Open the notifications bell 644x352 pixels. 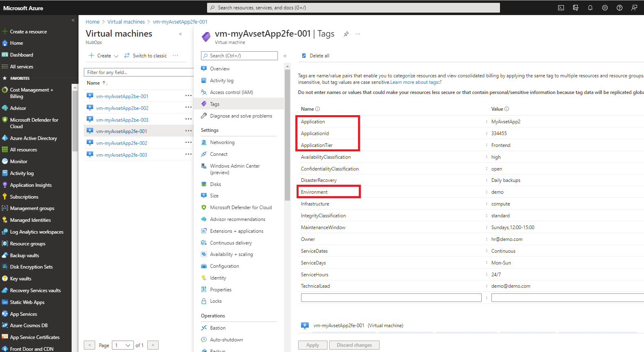click(590, 8)
